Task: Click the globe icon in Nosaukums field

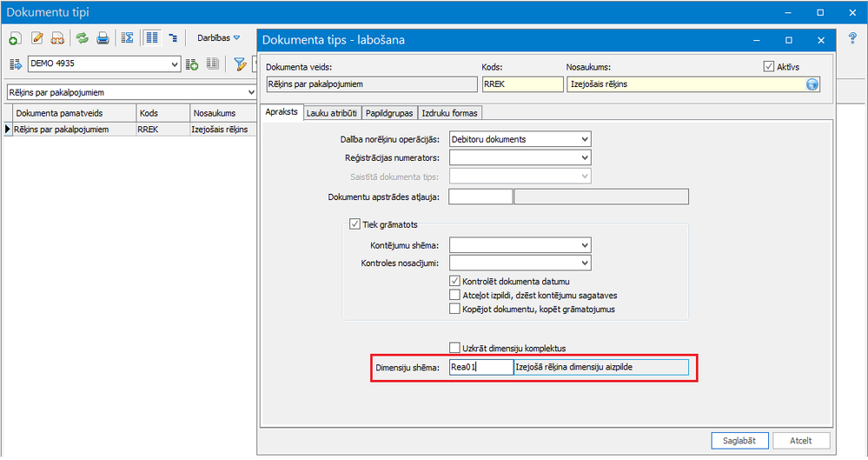Action: pyautogui.click(x=812, y=84)
